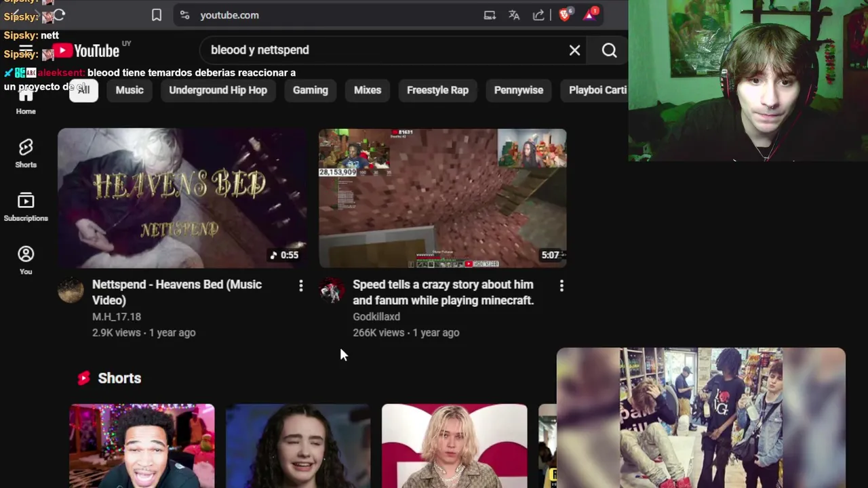The height and width of the screenshot is (488, 868).
Task: Open more options for Heavens Bed video
Action: (x=301, y=286)
